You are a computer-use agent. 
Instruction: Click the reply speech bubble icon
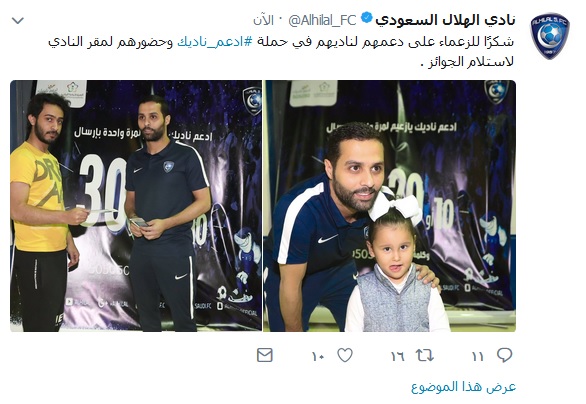click(504, 355)
